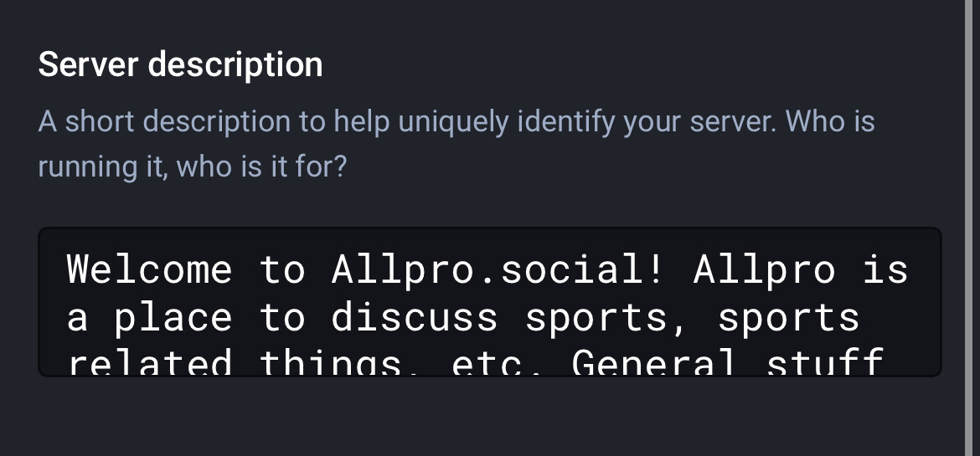Place cursor on "related" in the description
Viewport: 980px width, 456px height.
150,363
